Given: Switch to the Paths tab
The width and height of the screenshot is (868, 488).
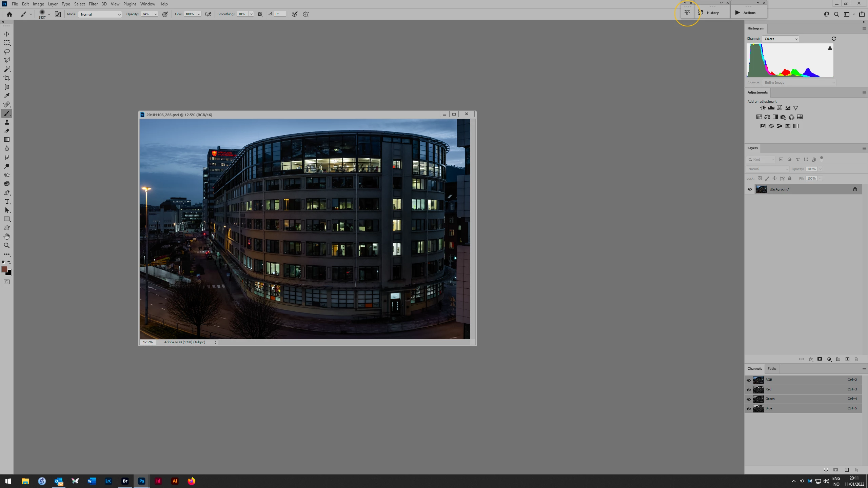Looking at the screenshot, I should coord(772,369).
